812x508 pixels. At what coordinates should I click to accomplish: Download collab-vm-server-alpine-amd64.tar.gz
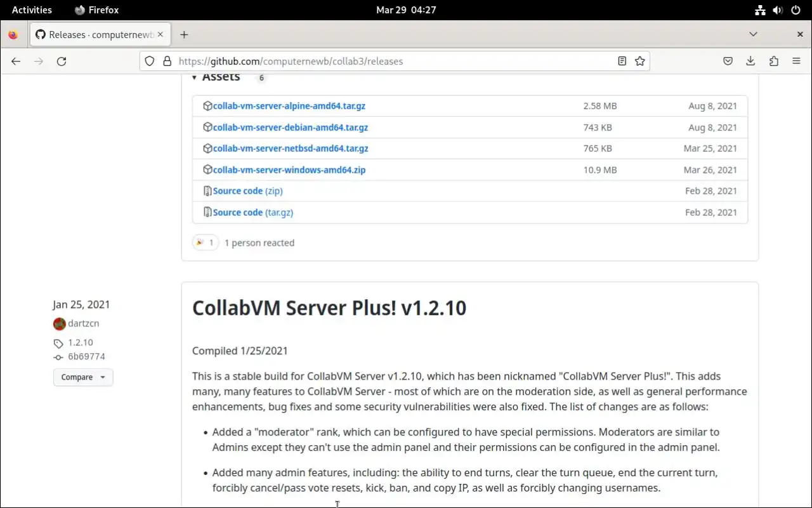pos(289,106)
